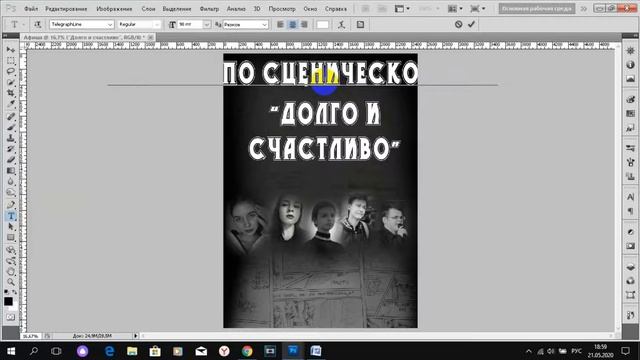Image resolution: width=640 pixels, height=360 pixels.
Task: Open the Regular font style dropdown
Action: pos(157,25)
